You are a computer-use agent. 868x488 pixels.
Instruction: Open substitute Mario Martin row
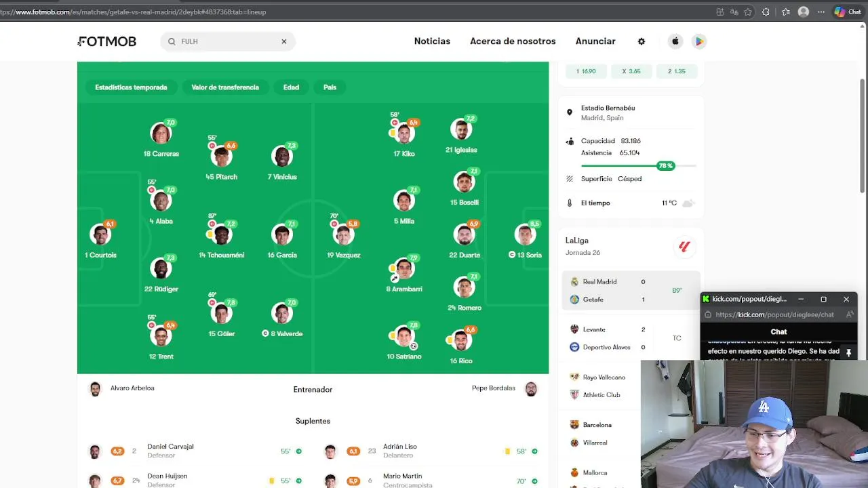tap(431, 481)
